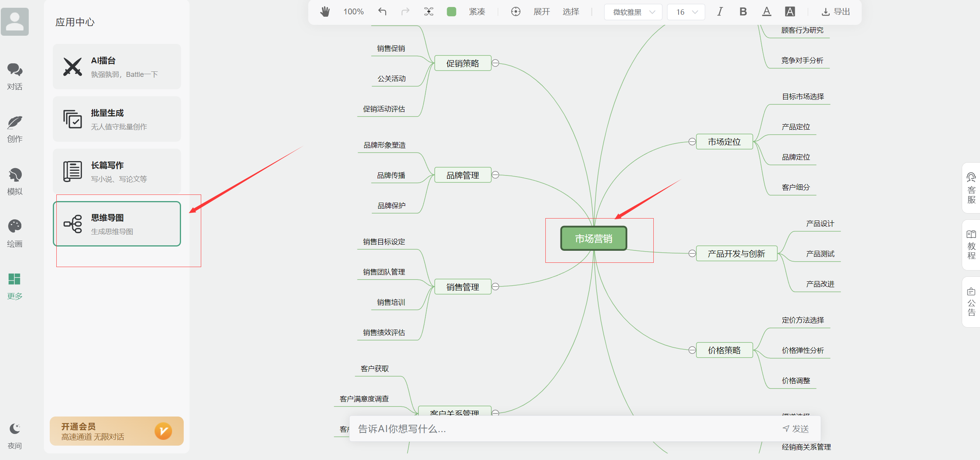Collapse the 销售管理 branch
The image size is (980, 460).
pos(495,286)
